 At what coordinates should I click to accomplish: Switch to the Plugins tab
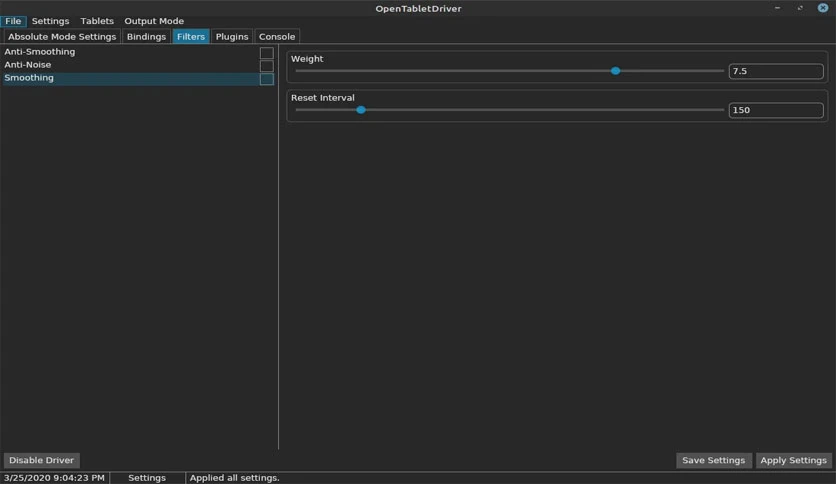(x=232, y=36)
